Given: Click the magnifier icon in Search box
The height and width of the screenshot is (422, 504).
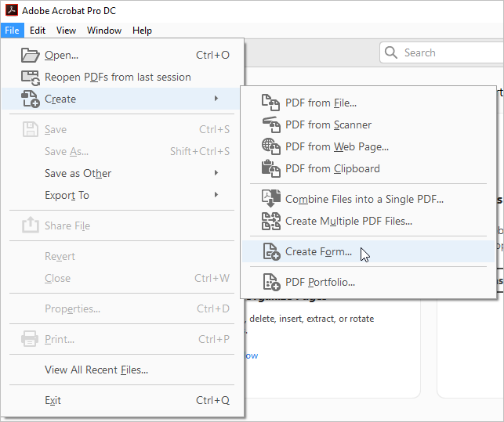Looking at the screenshot, I should 391,52.
